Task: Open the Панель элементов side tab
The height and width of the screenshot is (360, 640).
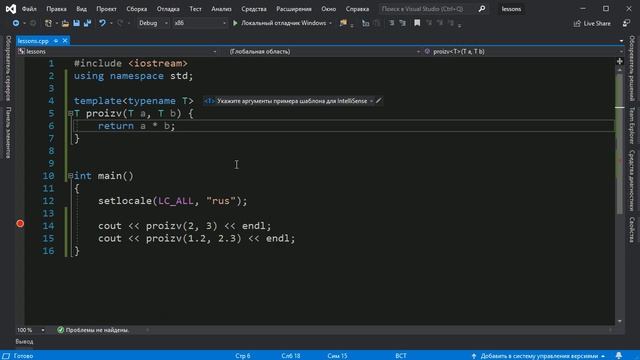Action: [8, 132]
